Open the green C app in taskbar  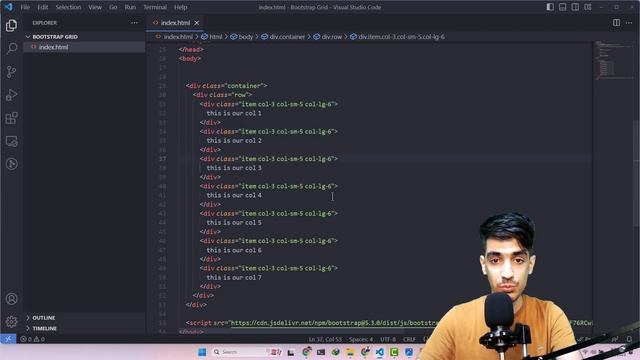394,352
